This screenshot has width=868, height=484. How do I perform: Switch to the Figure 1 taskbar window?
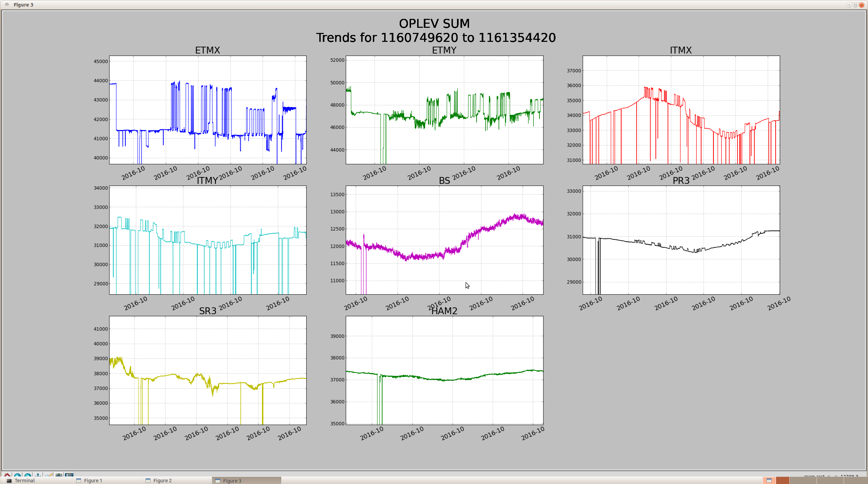(x=107, y=481)
